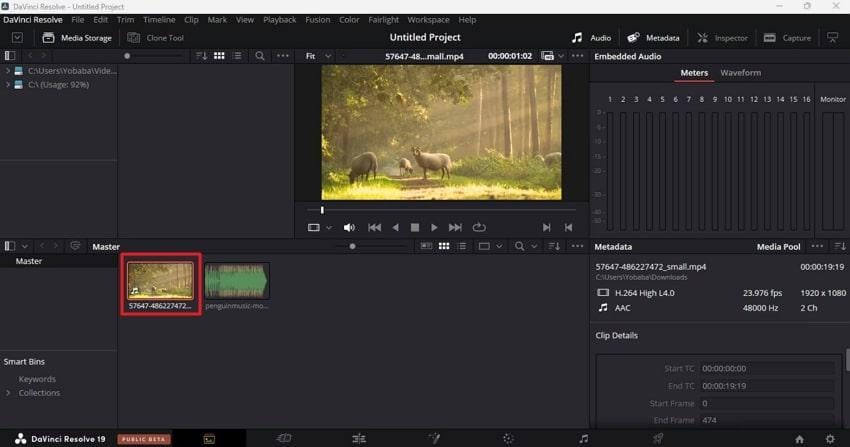Stop playback in viewer
Screen dimensions: 850x447
(x=415, y=228)
